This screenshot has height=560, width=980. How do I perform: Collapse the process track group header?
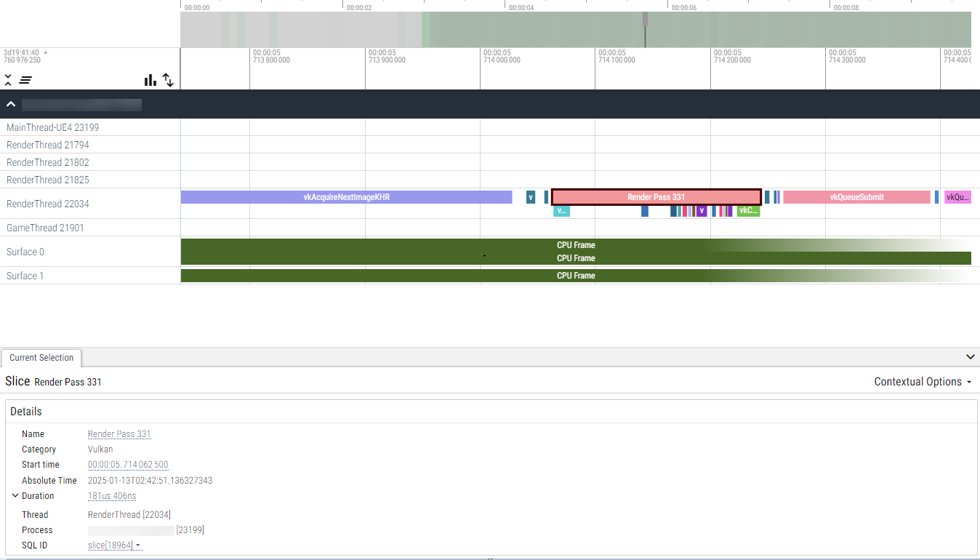point(11,104)
